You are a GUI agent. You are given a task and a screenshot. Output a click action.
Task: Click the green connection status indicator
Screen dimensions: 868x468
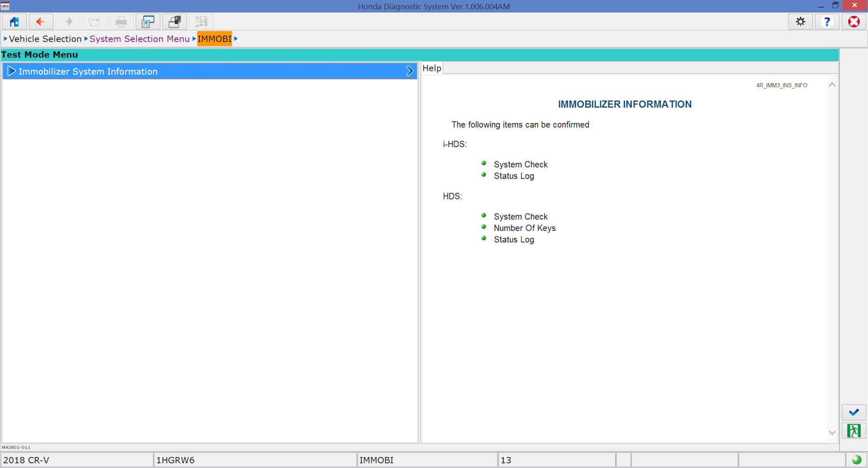(x=857, y=460)
